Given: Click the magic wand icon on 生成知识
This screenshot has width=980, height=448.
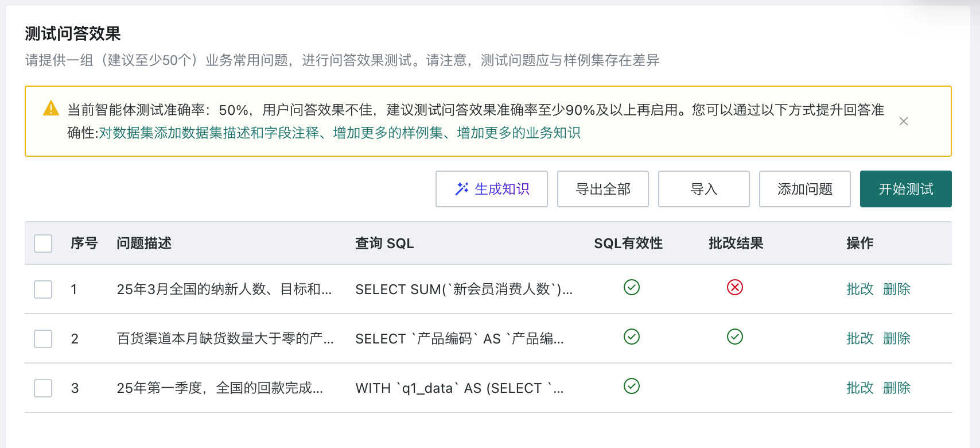Looking at the screenshot, I should click(x=462, y=189).
